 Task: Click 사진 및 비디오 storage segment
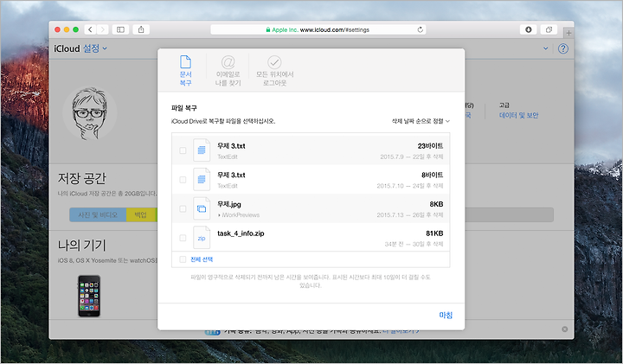point(98,214)
